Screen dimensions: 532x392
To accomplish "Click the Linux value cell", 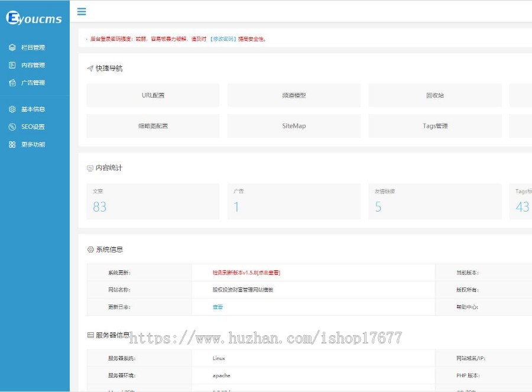I will click(x=313, y=358).
